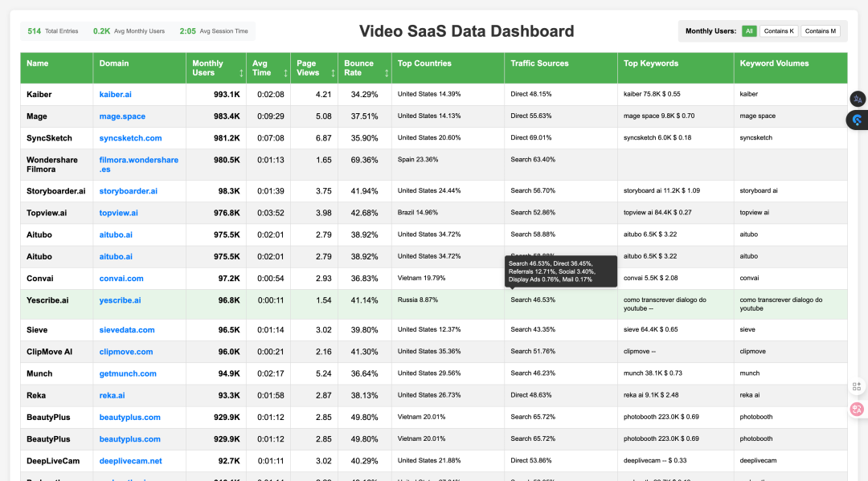
Task: Click the 96.0K monthly users value
Action: (x=229, y=352)
